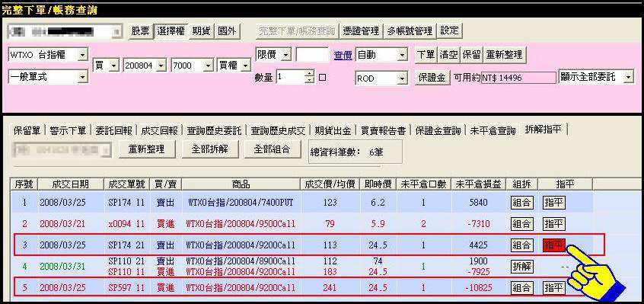Open the 股票 section
Viewport: 644px width, 304px height.
pyautogui.click(x=141, y=31)
